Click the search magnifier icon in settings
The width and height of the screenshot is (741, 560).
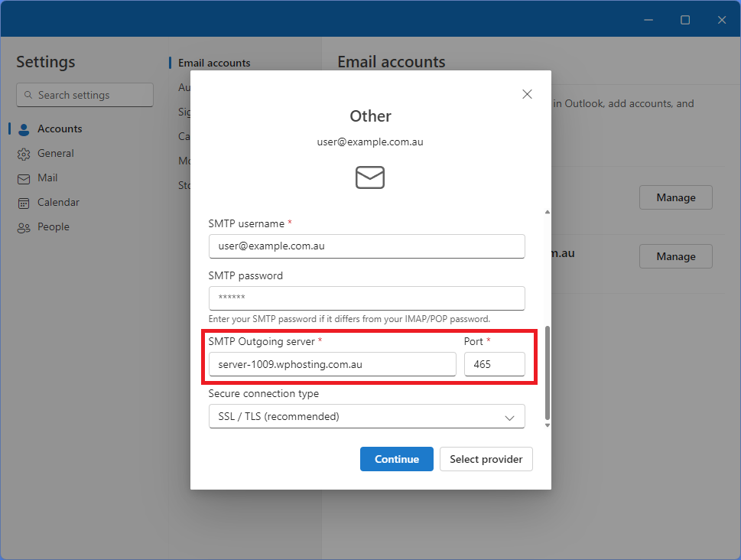[x=28, y=96]
